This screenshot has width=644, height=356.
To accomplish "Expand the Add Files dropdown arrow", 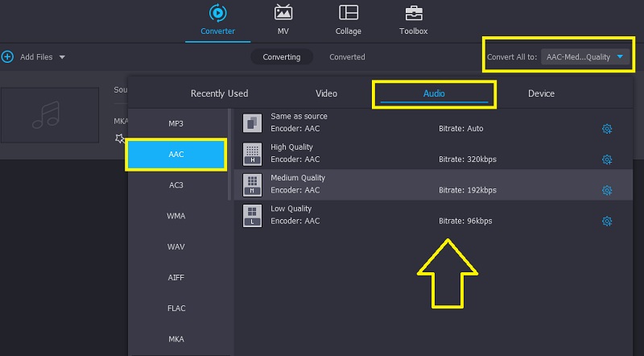I will (x=62, y=57).
